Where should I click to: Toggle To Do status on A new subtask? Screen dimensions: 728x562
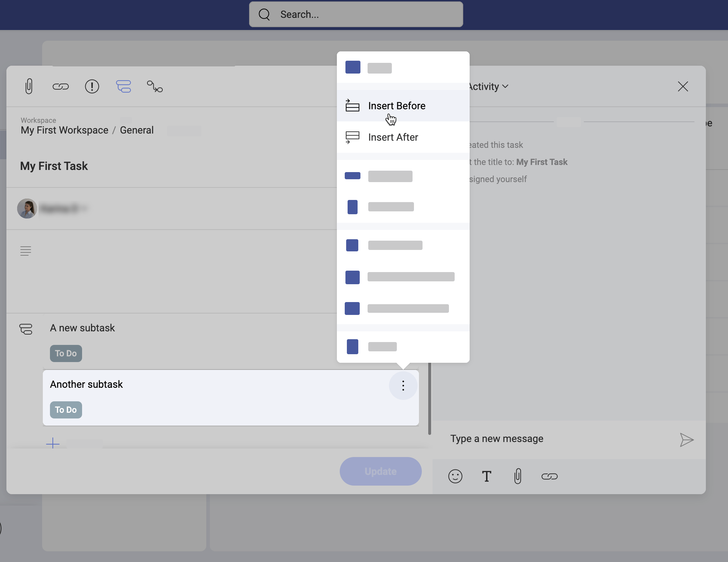(x=66, y=352)
